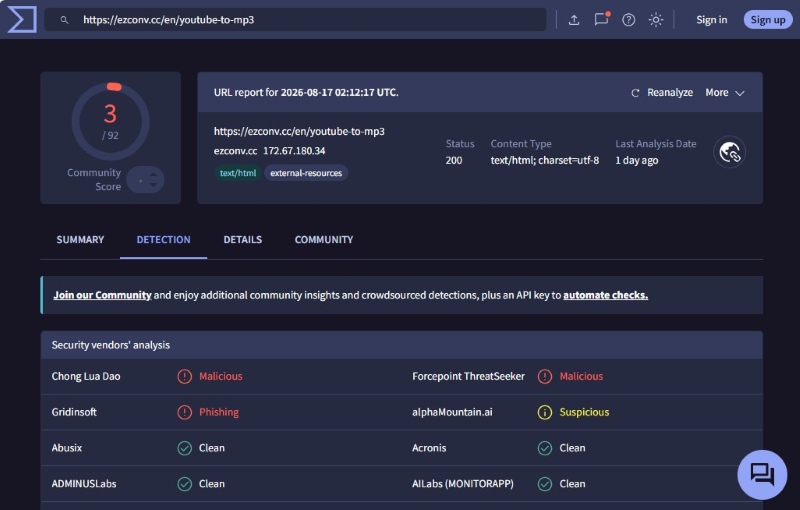The width and height of the screenshot is (800, 510).
Task: Click vendor name ADMINUSLabs
Action: click(x=84, y=483)
